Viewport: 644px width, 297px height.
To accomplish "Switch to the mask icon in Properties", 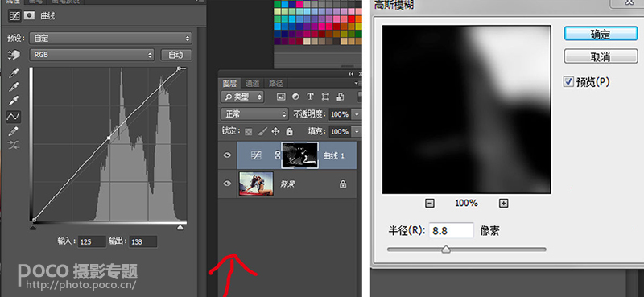I will [29, 15].
